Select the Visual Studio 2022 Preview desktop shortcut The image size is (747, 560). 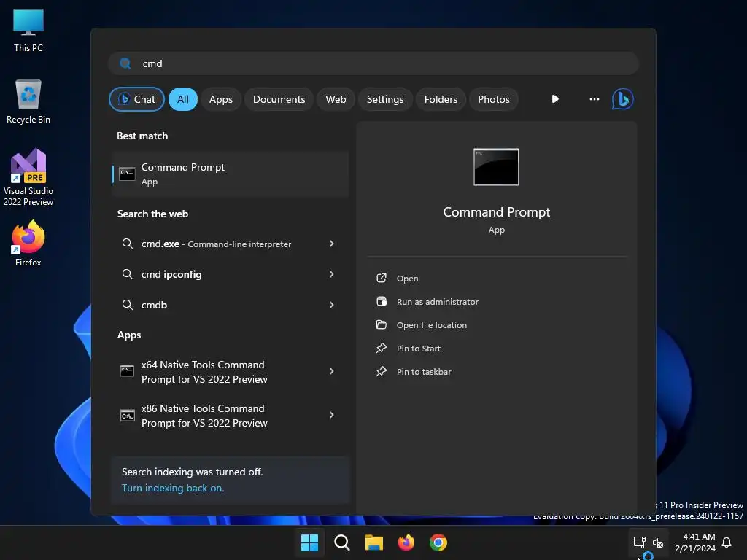click(x=28, y=177)
